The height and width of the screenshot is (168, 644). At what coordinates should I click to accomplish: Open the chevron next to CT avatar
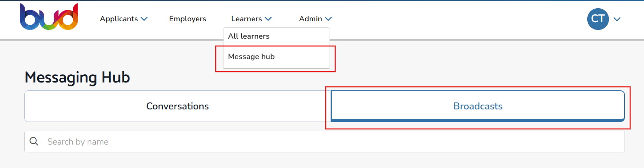(617, 19)
